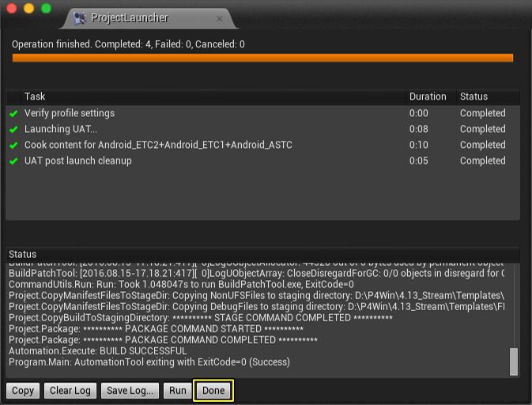
Task: Click the ProjectLauncher tab icon
Action: coord(80,18)
